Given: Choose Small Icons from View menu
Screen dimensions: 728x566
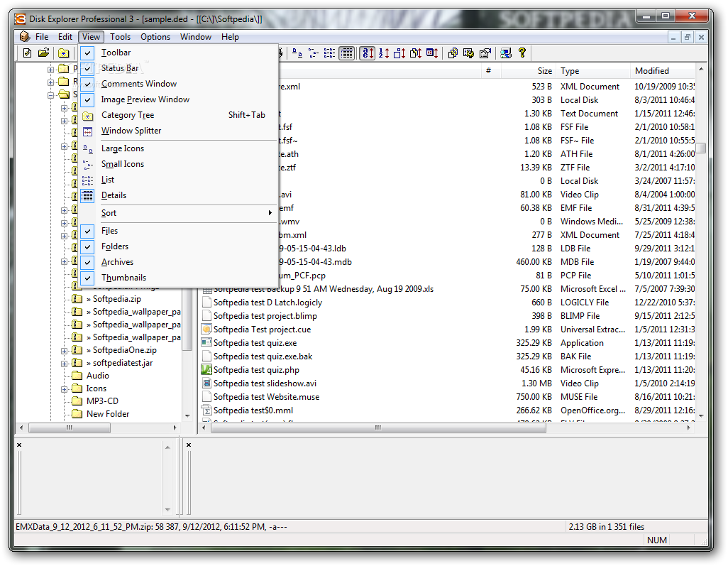Looking at the screenshot, I should point(179,164).
